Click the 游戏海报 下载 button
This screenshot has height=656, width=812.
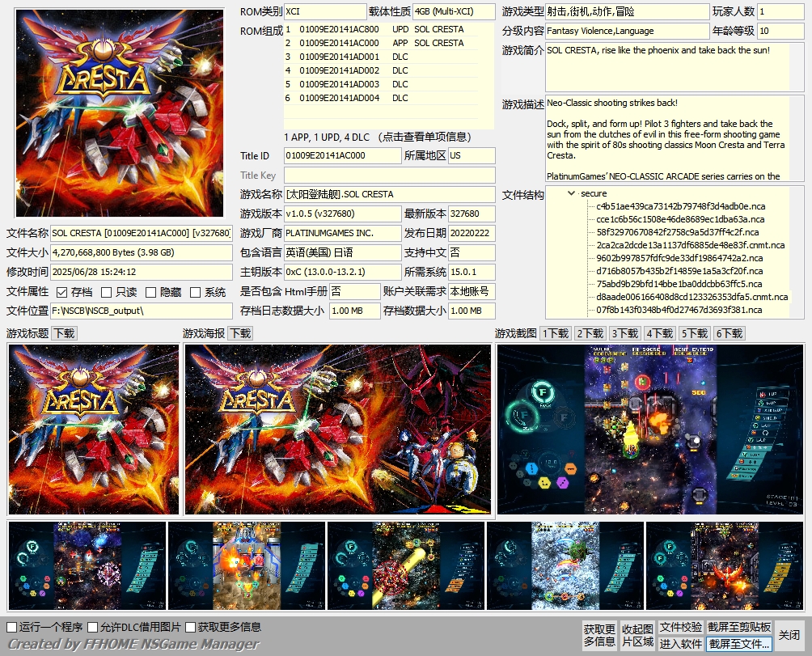(x=241, y=333)
